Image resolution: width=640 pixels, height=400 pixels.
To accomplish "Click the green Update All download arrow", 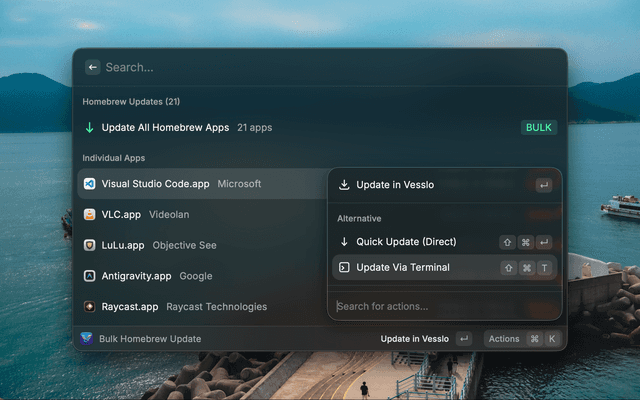I will [x=90, y=128].
